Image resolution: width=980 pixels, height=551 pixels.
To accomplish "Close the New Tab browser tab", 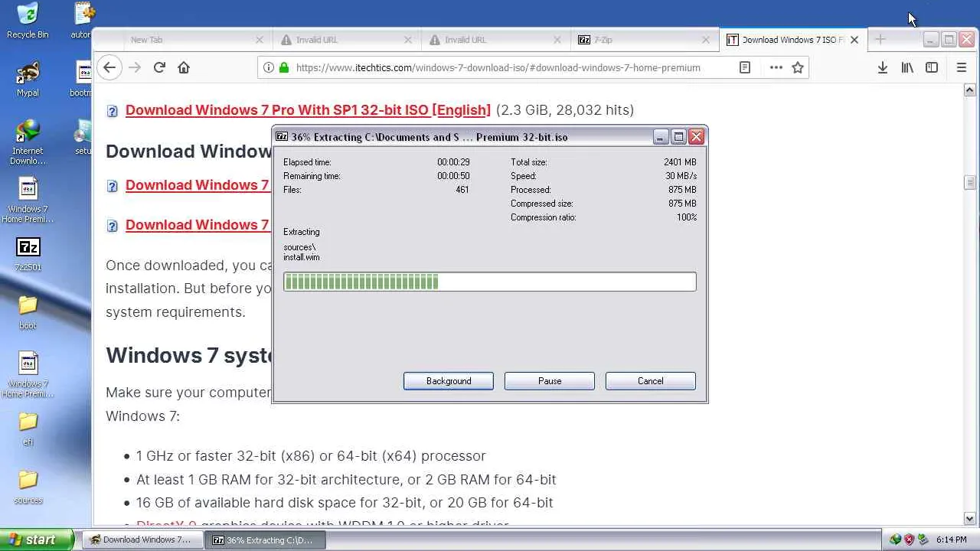I will [x=259, y=40].
